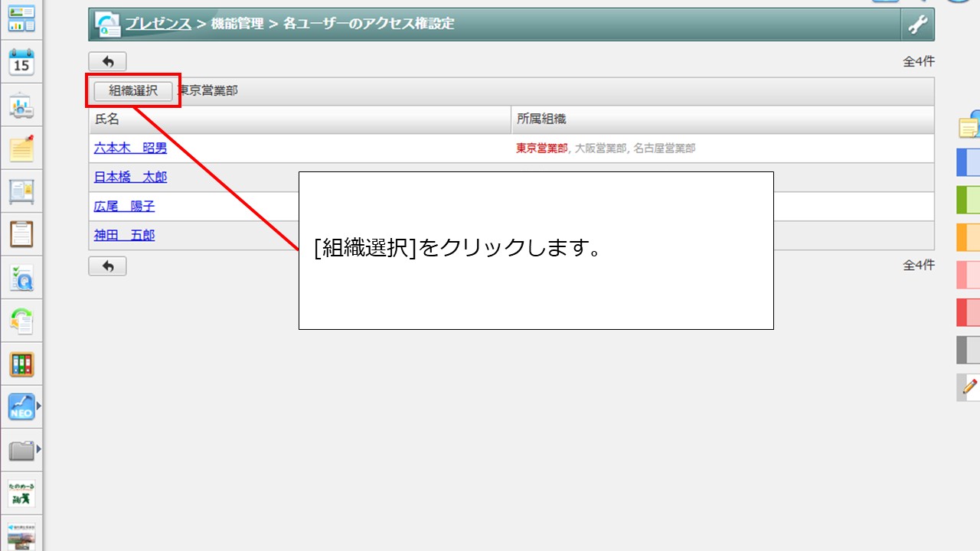Image resolution: width=980 pixels, height=551 pixels.
Task: Click the 所属組織 column header
Action: (x=723, y=119)
